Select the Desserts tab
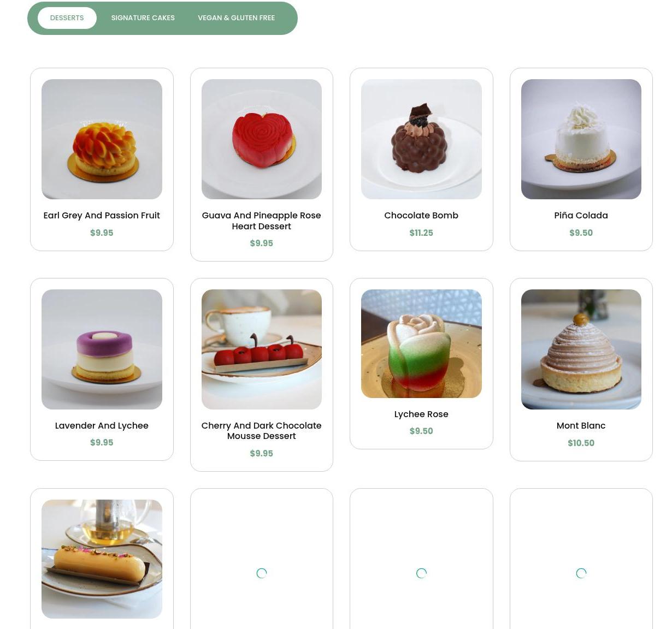 [x=67, y=18]
